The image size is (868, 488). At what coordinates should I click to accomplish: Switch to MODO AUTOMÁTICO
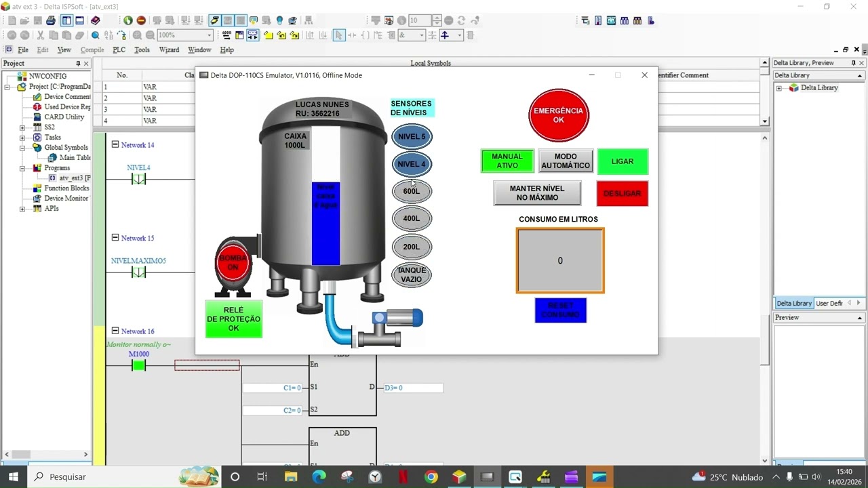[x=566, y=161]
